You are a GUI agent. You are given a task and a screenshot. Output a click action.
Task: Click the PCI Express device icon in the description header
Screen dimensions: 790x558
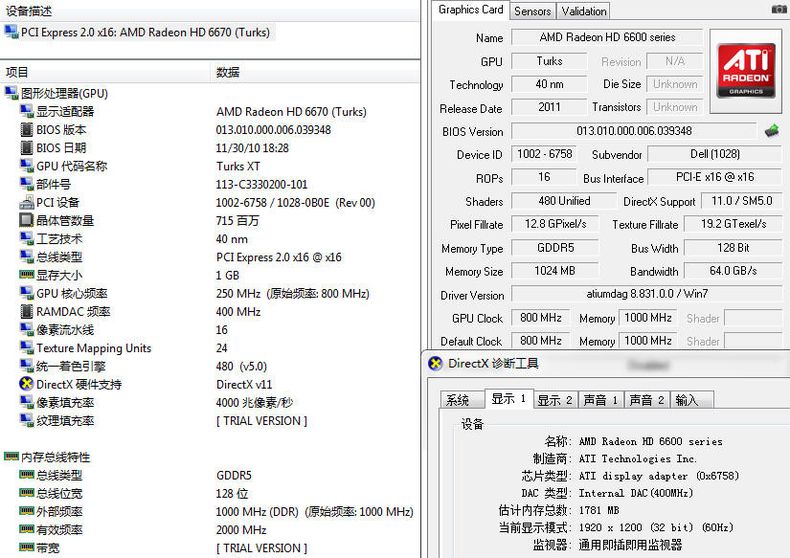click(12, 32)
